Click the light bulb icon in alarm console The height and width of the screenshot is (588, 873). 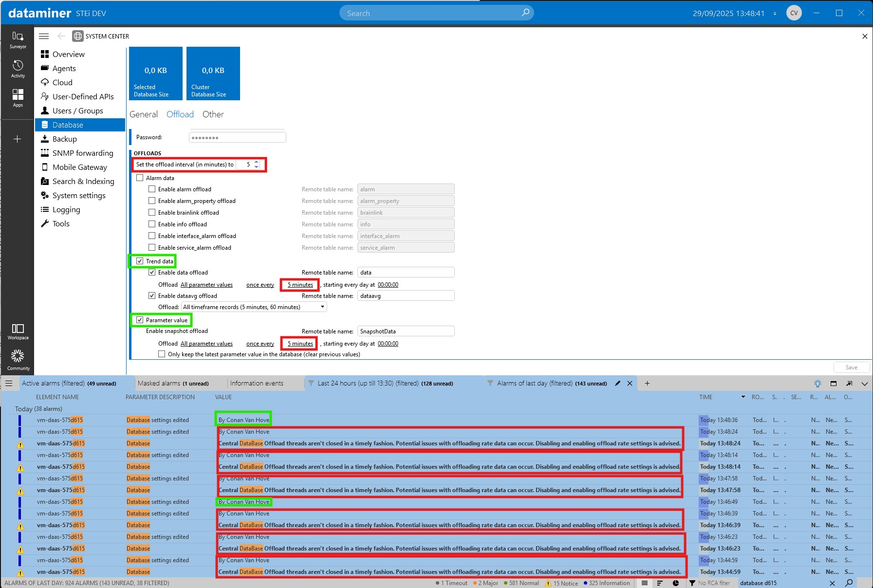pos(817,384)
